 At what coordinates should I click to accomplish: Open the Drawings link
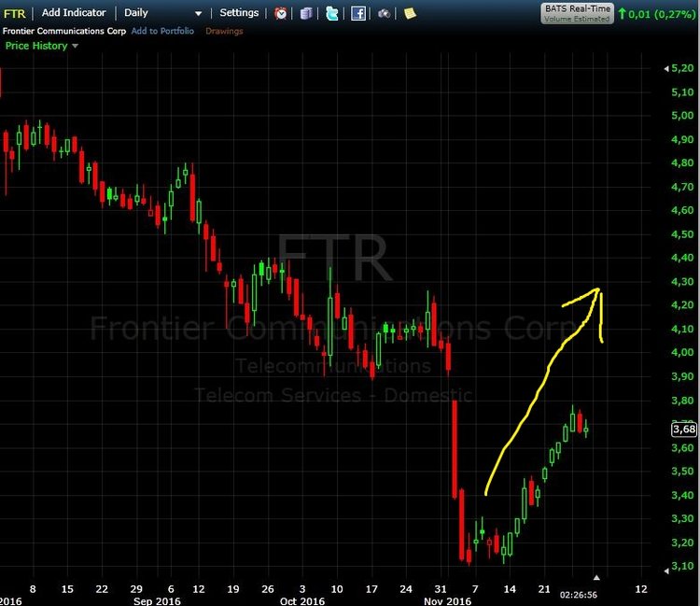[x=224, y=31]
